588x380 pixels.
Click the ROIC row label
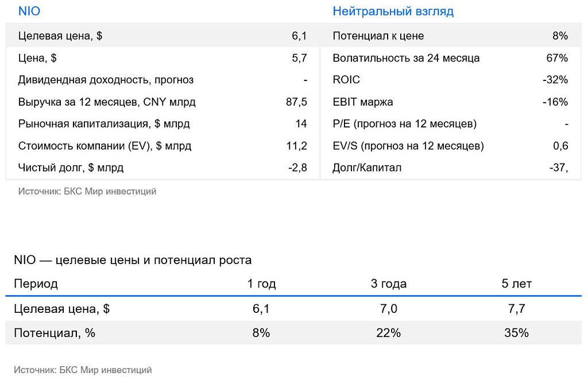click(346, 80)
